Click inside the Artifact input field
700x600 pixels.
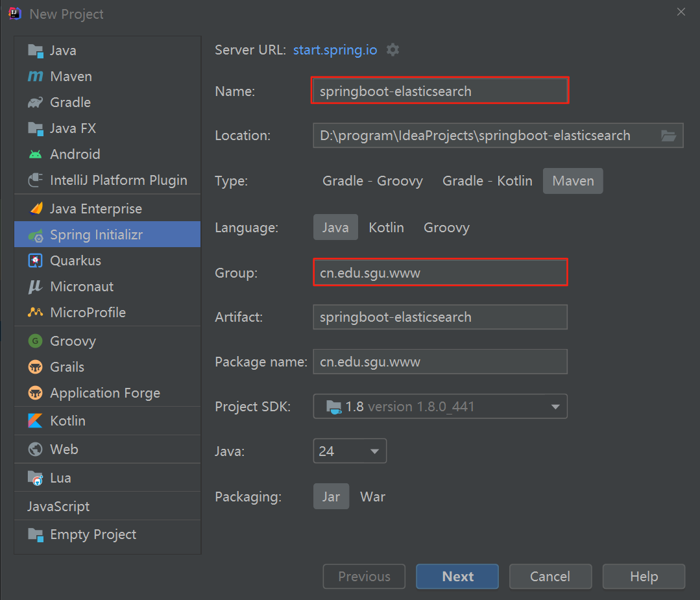440,317
